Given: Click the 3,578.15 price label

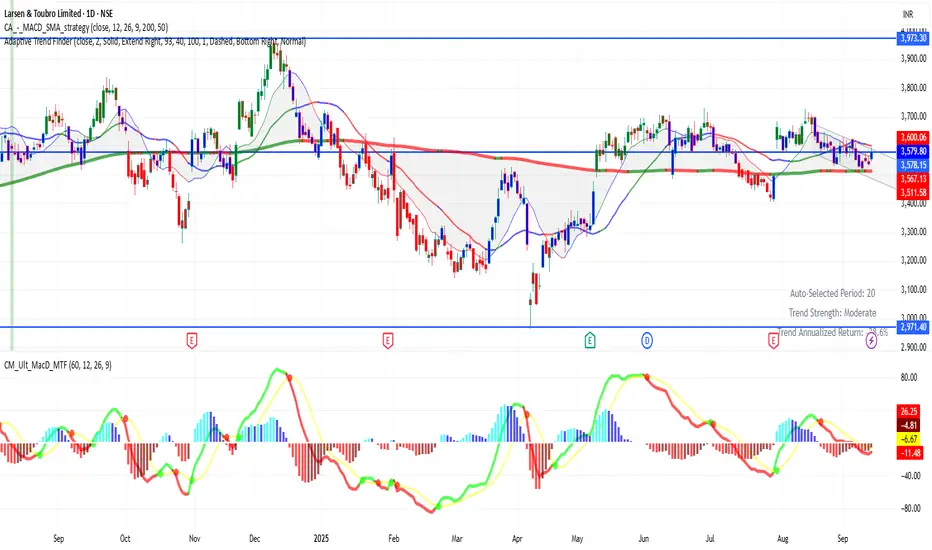Looking at the screenshot, I should coord(912,165).
